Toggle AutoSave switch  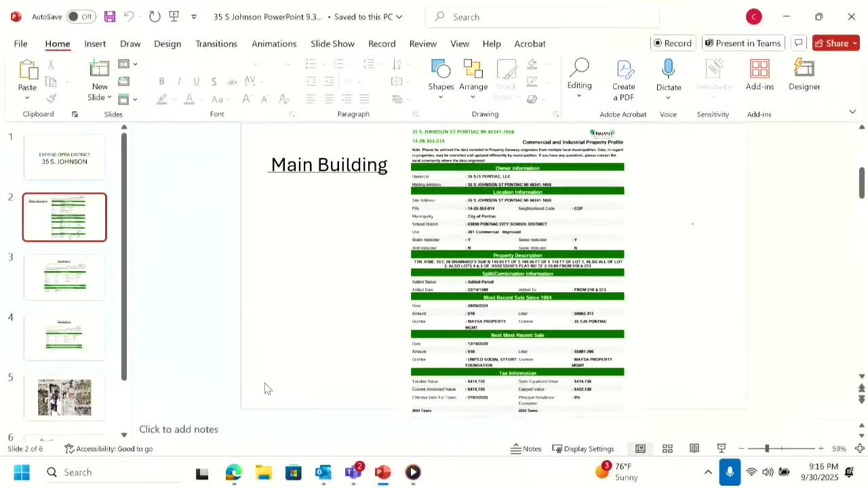80,16
